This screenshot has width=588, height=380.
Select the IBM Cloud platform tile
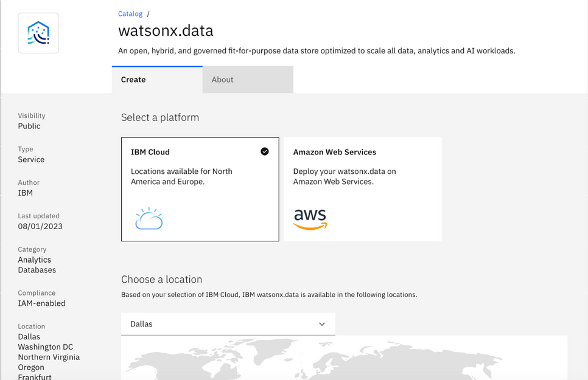(x=200, y=189)
